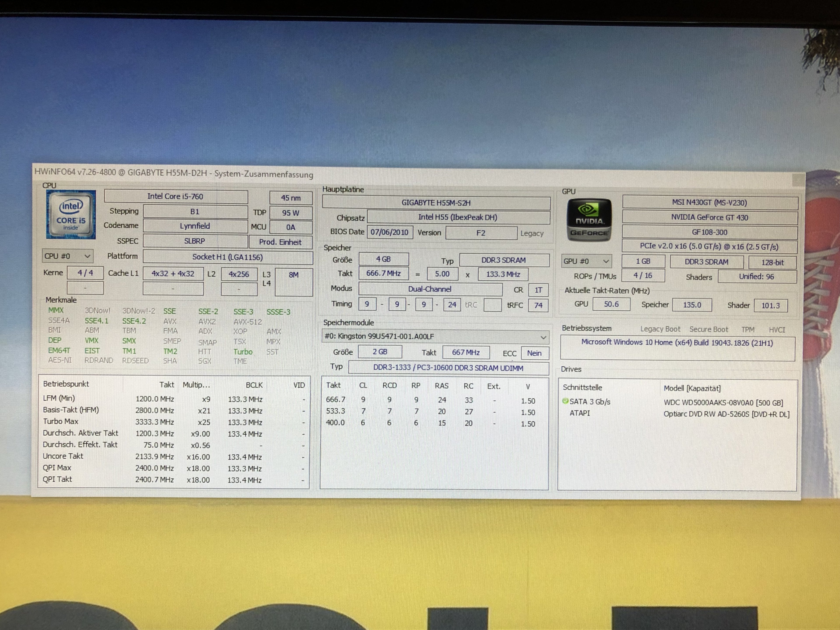Viewport: 840px width, 630px height.
Task: Select the WDC WD5000AAKS drive entry
Action: (723, 402)
